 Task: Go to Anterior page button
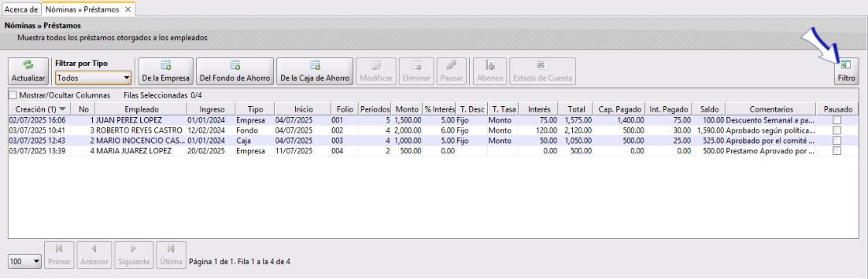94,255
